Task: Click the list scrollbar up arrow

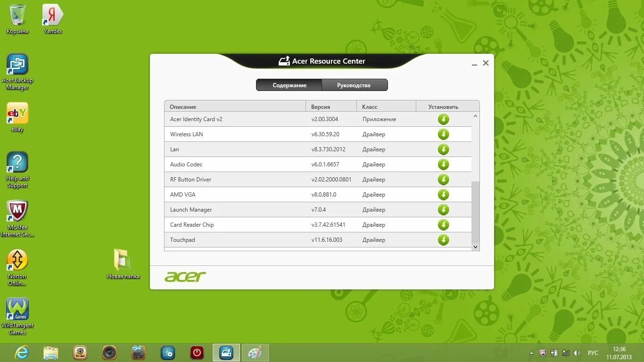Action: 475,116
